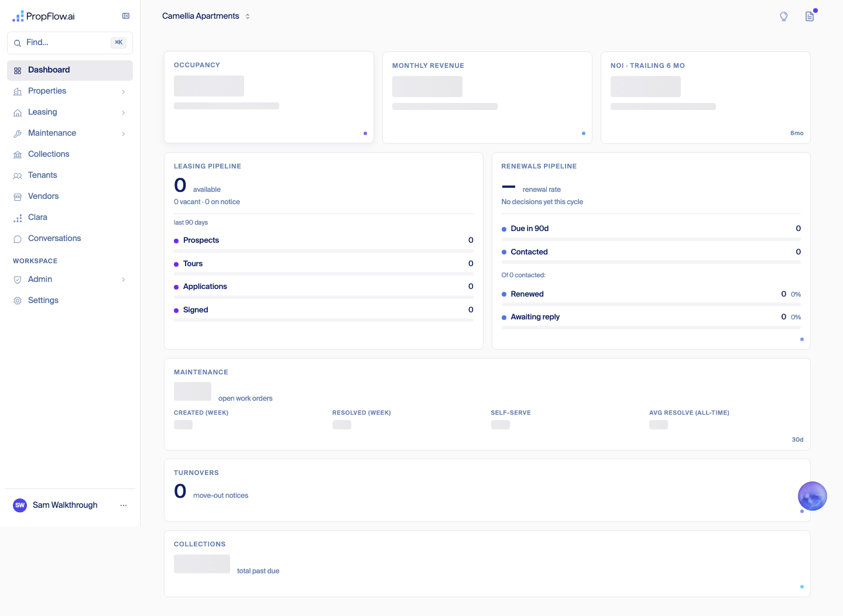
Task: Click the SW user avatar
Action: 20,505
